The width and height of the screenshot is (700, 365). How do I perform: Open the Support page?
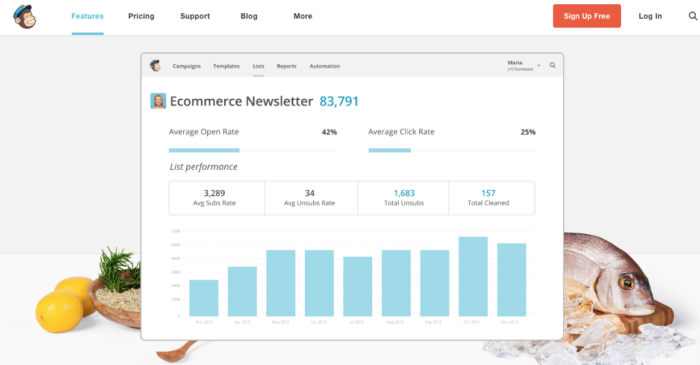[x=195, y=16]
